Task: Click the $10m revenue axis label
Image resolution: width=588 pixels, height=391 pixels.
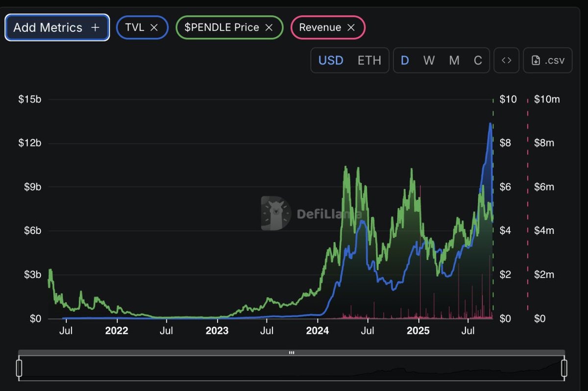Action: pyautogui.click(x=547, y=99)
